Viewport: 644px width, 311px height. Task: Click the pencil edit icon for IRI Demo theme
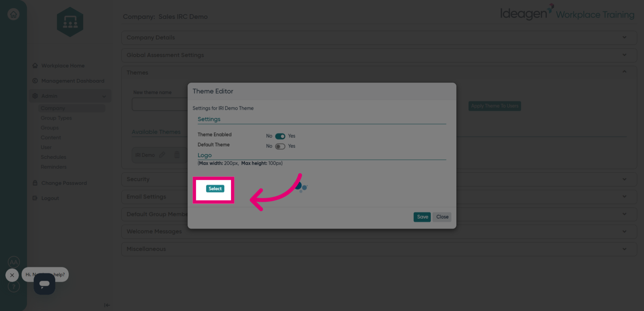click(x=162, y=155)
